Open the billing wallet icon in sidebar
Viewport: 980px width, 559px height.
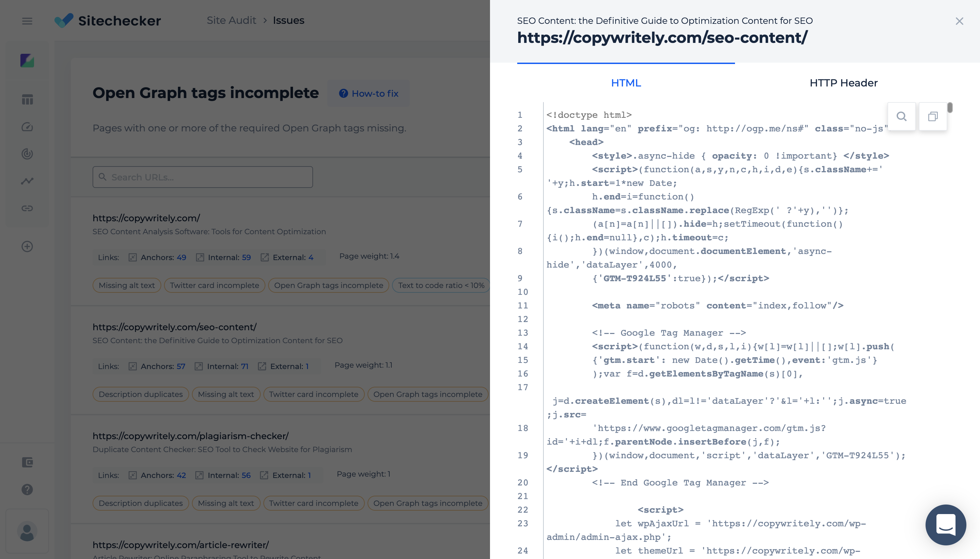(x=27, y=462)
